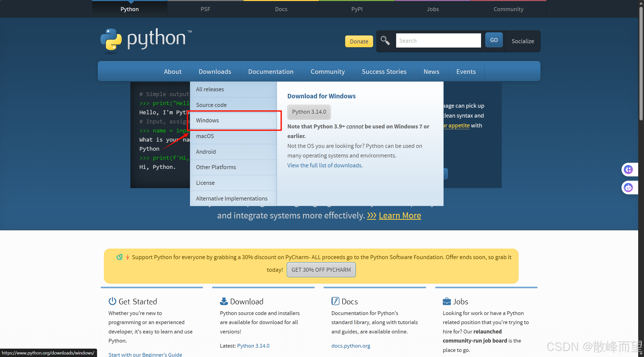Open the Socialize dropdown

tap(522, 41)
